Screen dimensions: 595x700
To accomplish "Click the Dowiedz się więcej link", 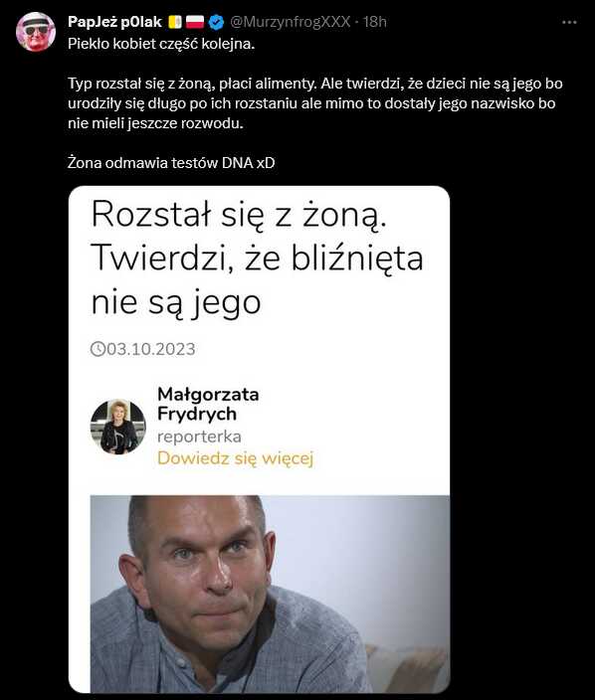I will 236,458.
